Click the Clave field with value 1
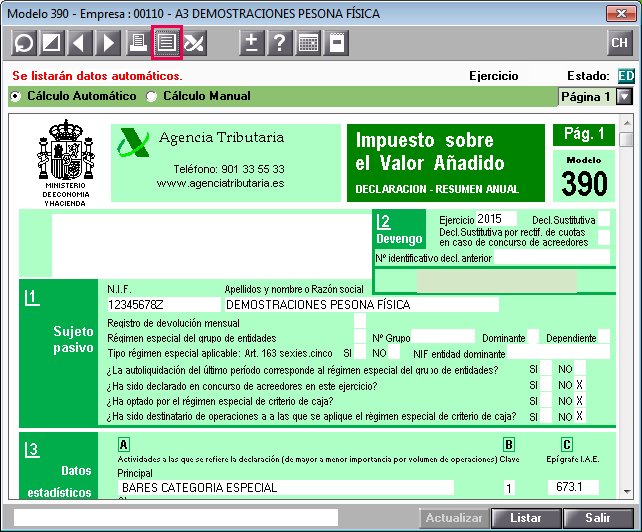Screen dimensions: 642x532 pos(509,487)
